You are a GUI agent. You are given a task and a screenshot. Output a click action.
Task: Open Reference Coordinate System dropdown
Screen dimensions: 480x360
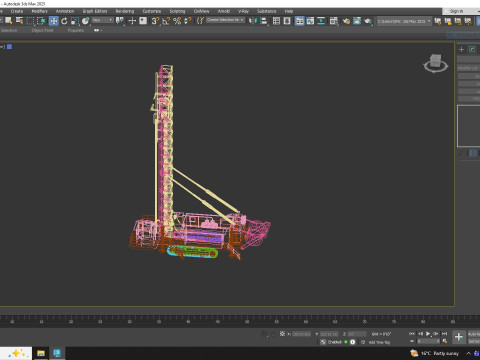tap(103, 20)
